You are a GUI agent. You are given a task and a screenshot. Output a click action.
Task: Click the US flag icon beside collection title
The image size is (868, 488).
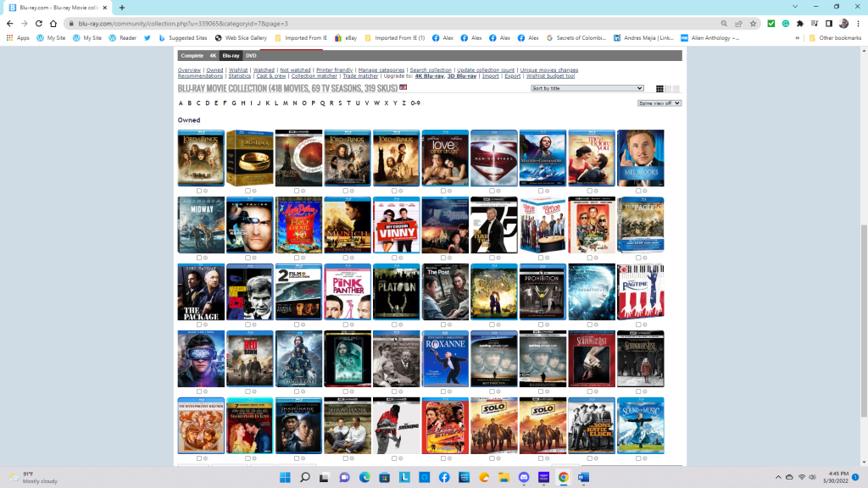pos(403,86)
